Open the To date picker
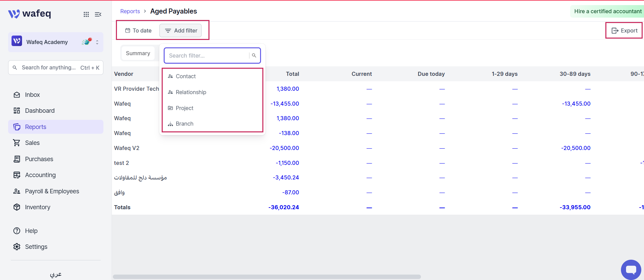The height and width of the screenshot is (280, 644). pyautogui.click(x=138, y=30)
